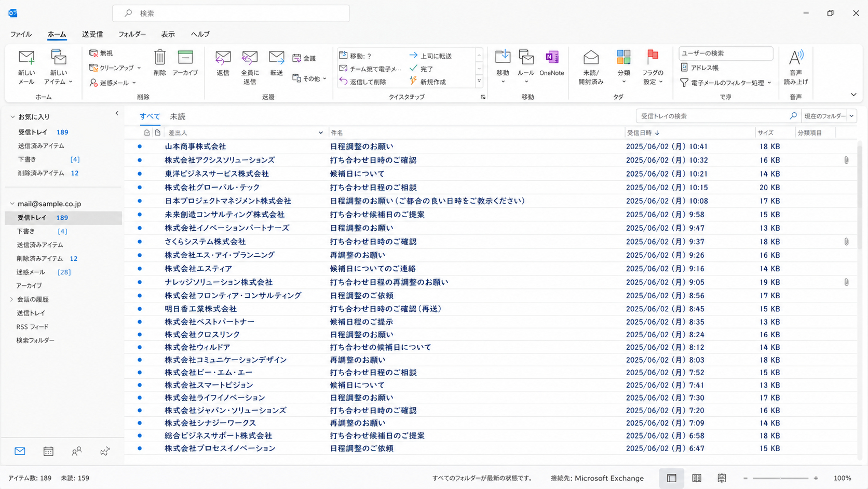Switch to the フォルダー ribbon tab

coord(132,34)
